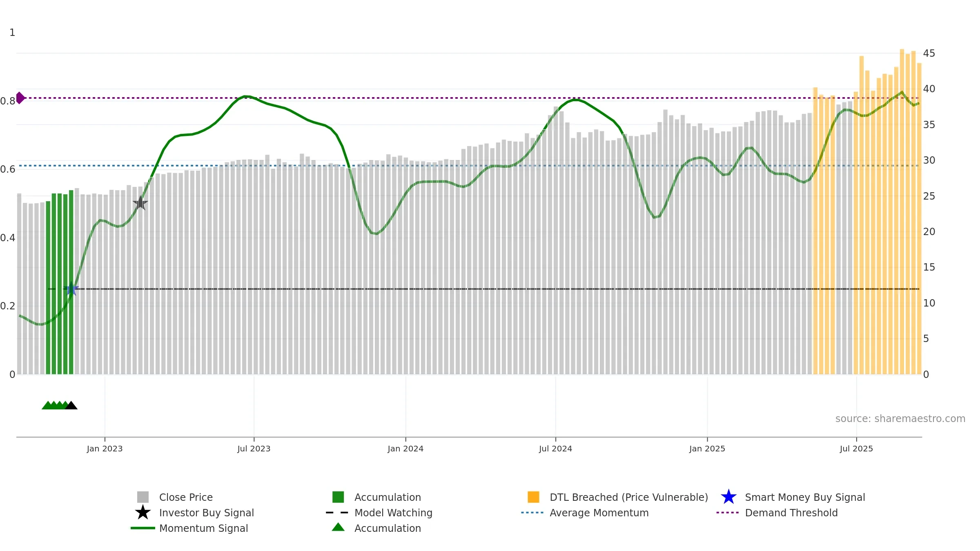Click the blue Smart Money Buy Signal star in legend

coord(728,497)
